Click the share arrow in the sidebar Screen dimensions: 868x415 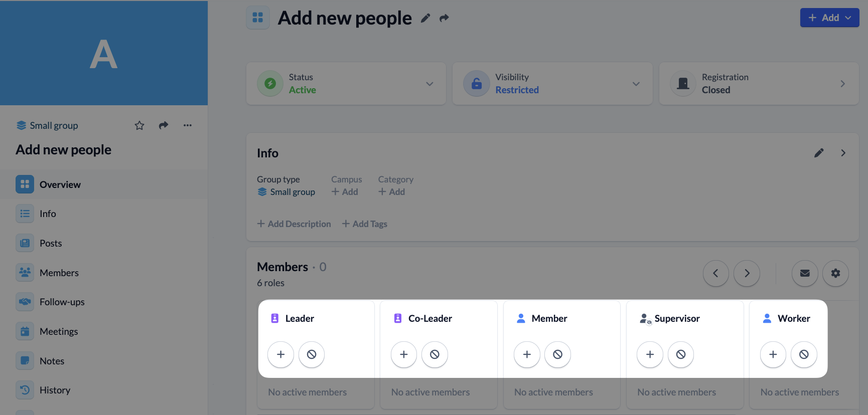164,125
